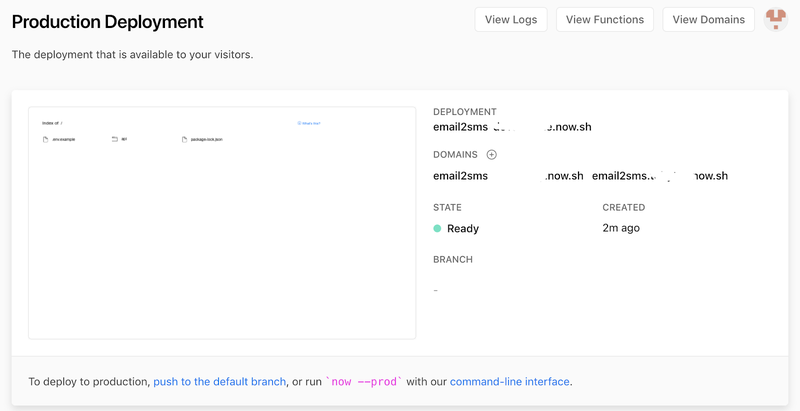Click the BRANCH label
Viewport: 800px width, 411px height.
(x=453, y=260)
